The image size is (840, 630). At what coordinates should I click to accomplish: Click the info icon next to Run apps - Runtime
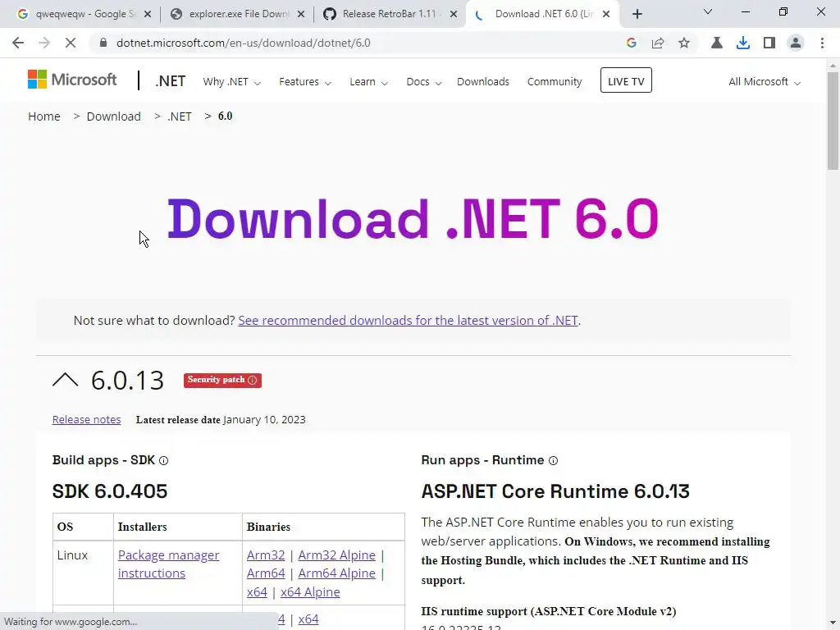(554, 461)
